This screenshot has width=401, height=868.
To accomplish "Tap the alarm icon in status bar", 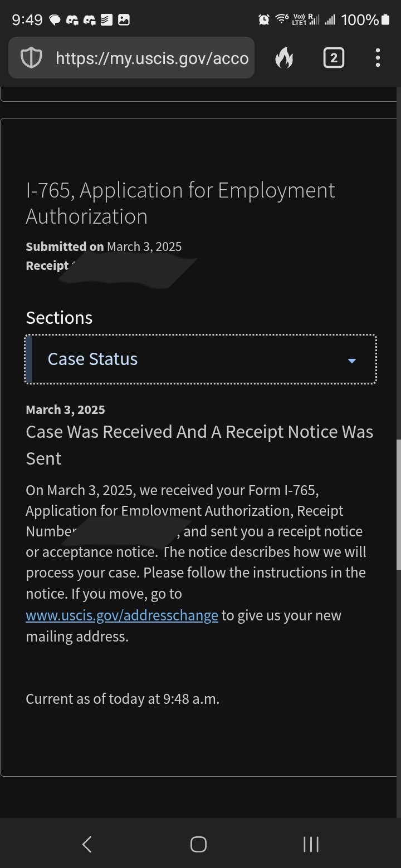I will [264, 20].
